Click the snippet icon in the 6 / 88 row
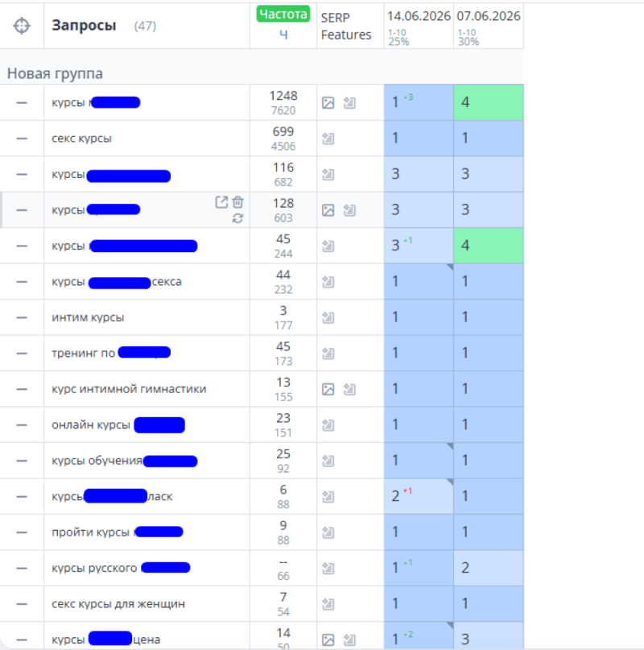644x650 pixels. click(x=328, y=497)
